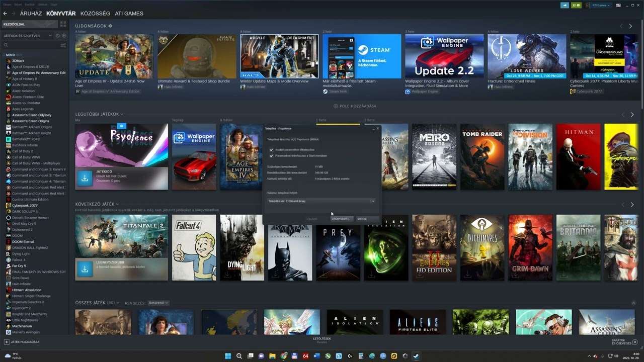Click the back navigation arrow
The height and width of the screenshot is (362, 644).
(6, 14)
